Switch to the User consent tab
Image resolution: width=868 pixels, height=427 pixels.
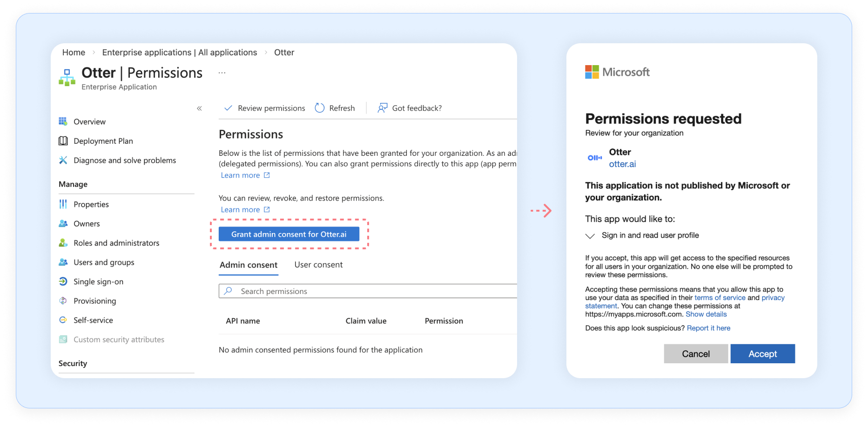coord(318,265)
